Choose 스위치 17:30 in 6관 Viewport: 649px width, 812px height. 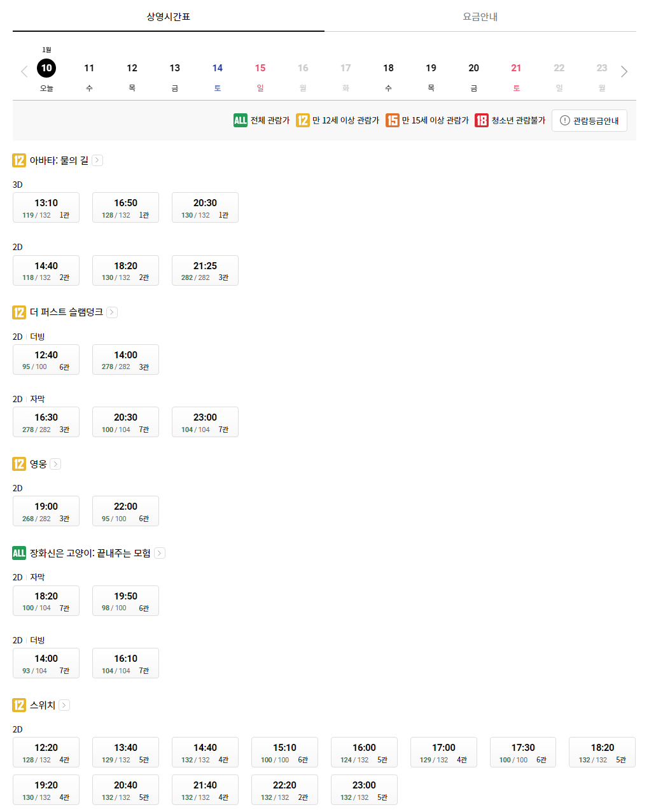tap(523, 752)
